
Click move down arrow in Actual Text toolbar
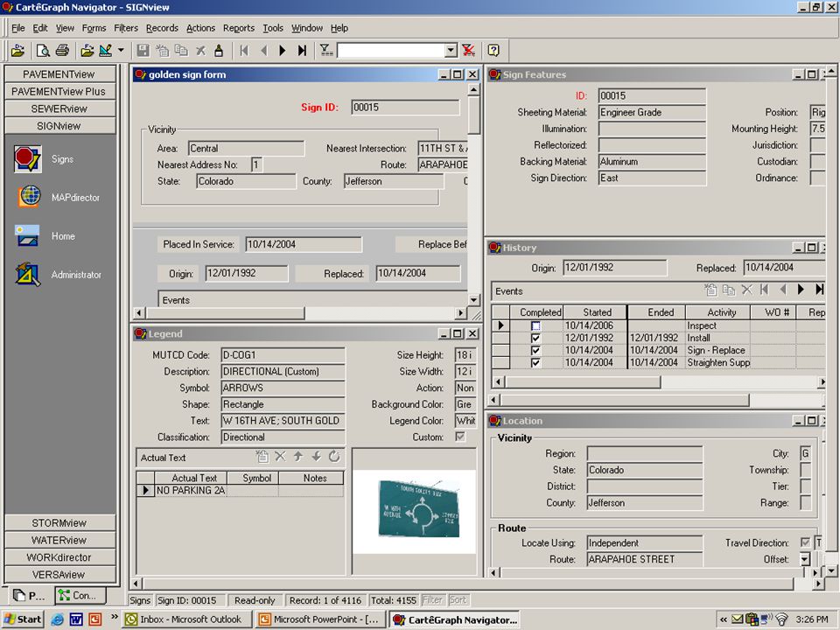(317, 457)
